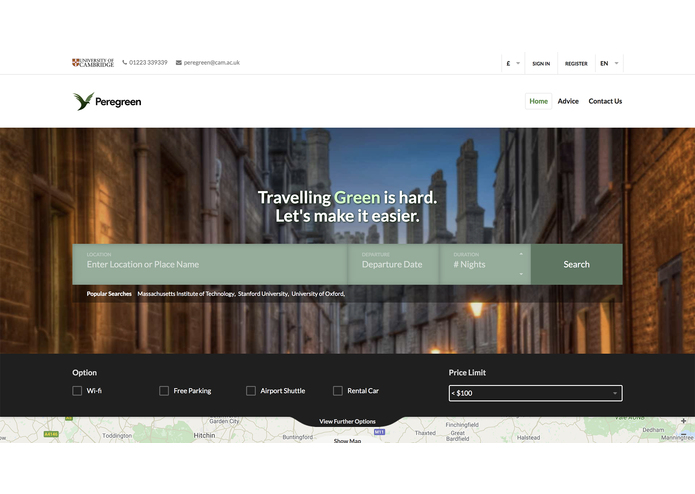This screenshot has width=695, height=494.
Task: Click Hitchin on the map strip
Action: pyautogui.click(x=204, y=436)
